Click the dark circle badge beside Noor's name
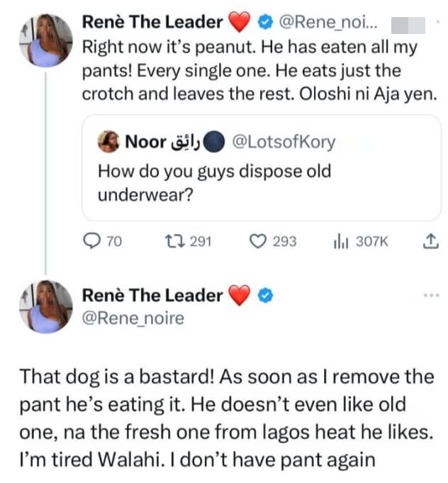 coord(213,143)
